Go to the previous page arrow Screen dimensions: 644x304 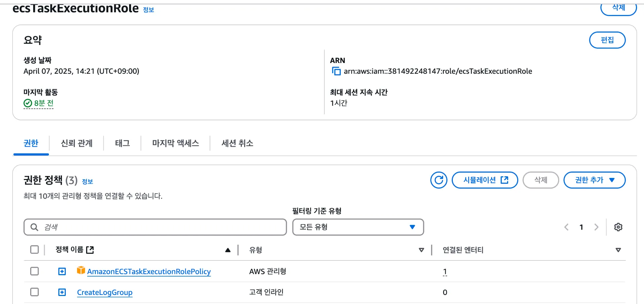[x=566, y=227]
